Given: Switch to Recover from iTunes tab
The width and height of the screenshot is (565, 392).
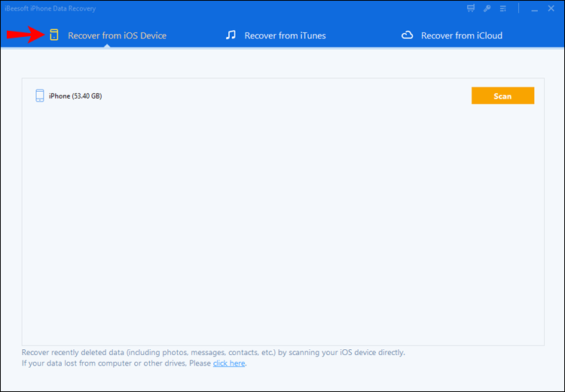Looking at the screenshot, I should pyautogui.click(x=276, y=35).
